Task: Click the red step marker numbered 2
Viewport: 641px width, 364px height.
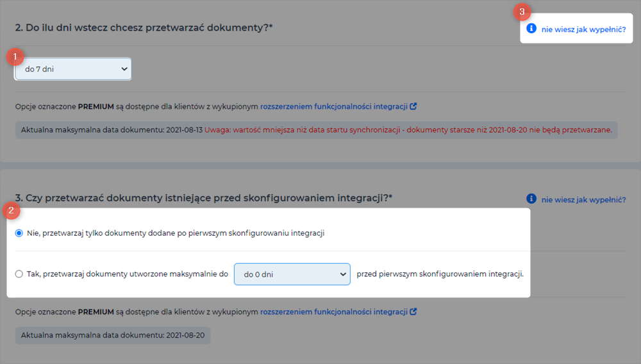Action: (11, 210)
